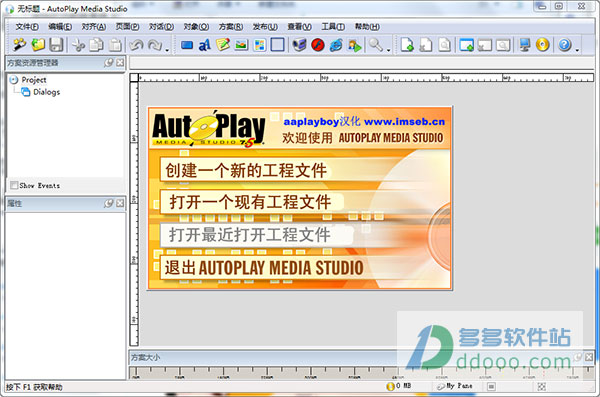
Task: Enable the Show Events checkbox
Action: (x=14, y=185)
